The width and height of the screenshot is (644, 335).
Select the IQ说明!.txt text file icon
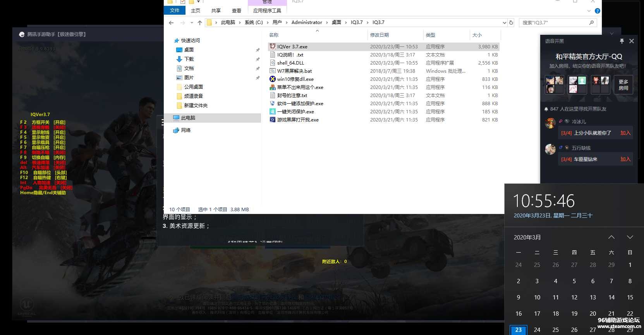click(273, 55)
